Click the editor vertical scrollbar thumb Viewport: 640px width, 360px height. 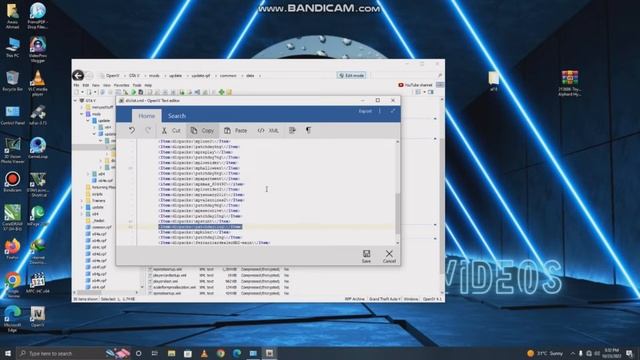click(398, 213)
